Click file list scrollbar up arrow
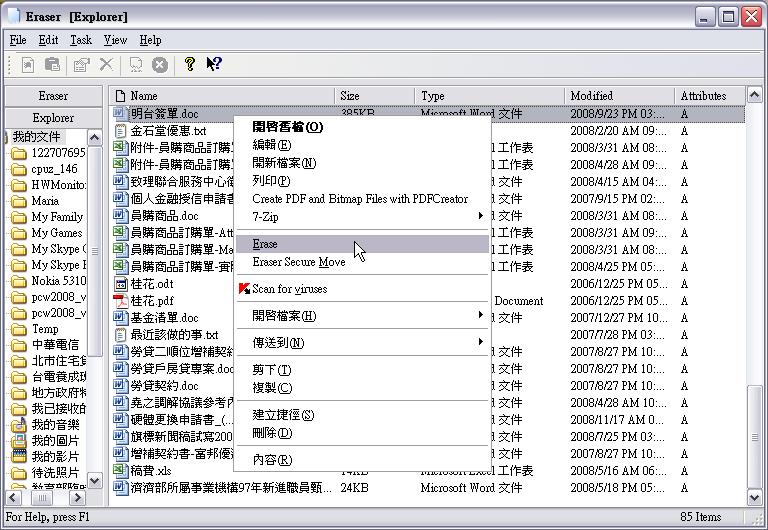 tap(755, 95)
